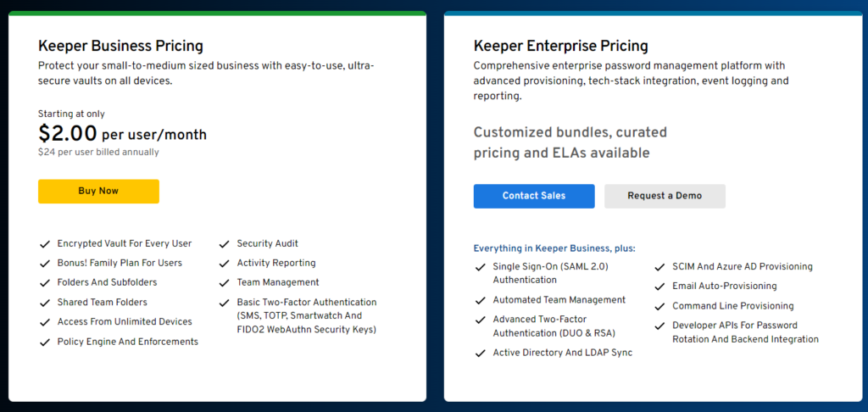Click checkmark beside Folders And Subfolders
The height and width of the screenshot is (412, 868).
(45, 283)
